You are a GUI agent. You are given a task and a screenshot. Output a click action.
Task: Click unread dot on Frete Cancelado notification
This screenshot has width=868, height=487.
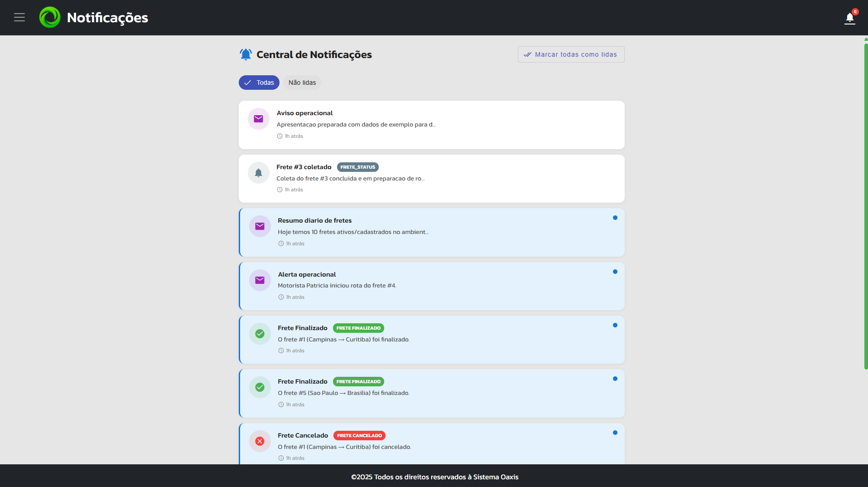click(615, 433)
